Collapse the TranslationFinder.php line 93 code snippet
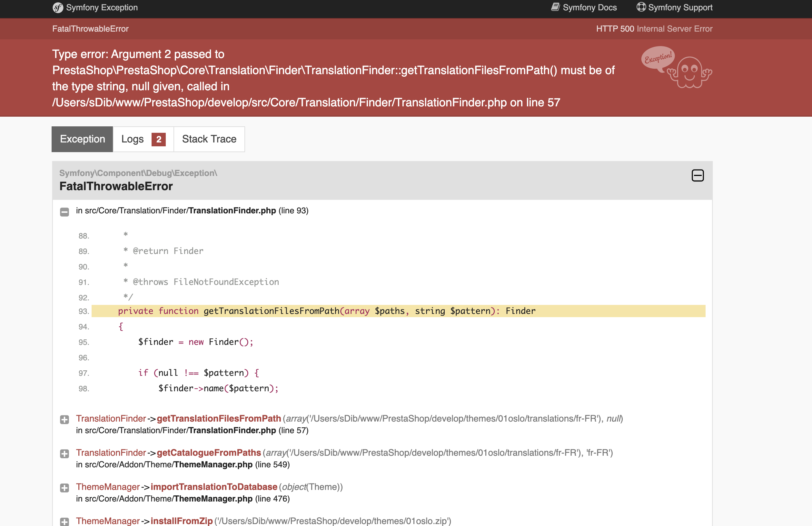Image resolution: width=812 pixels, height=526 pixels. pyautogui.click(x=64, y=212)
